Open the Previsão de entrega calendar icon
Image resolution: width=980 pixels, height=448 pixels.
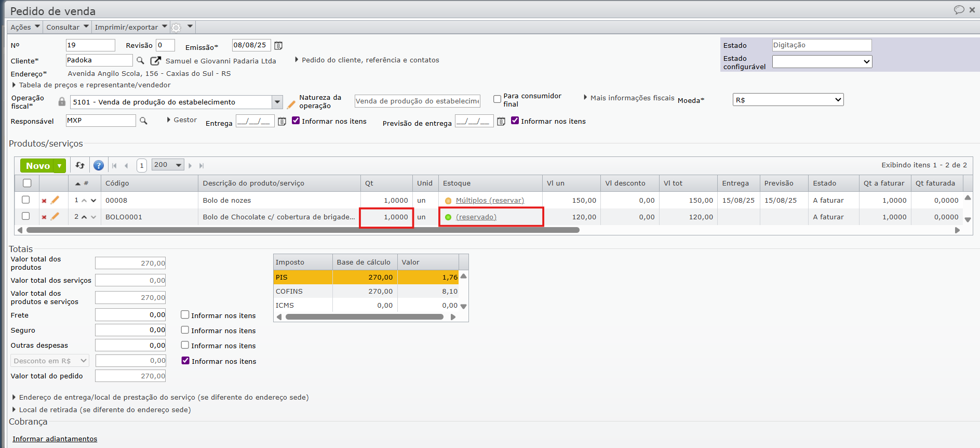click(501, 122)
